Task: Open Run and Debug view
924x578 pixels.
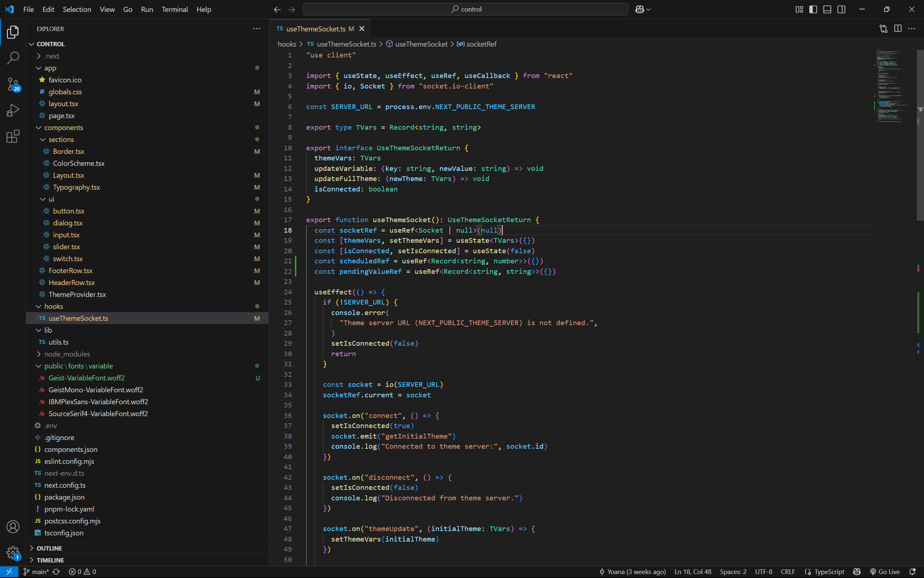Action: coord(13,111)
